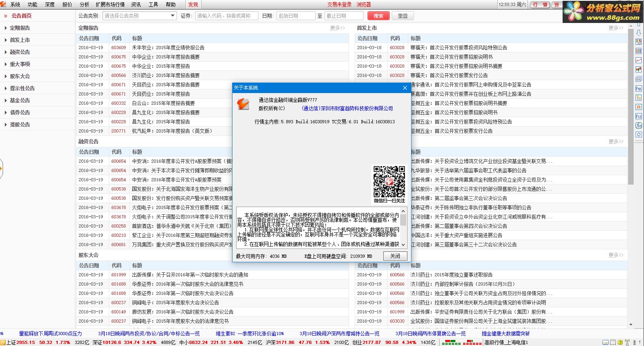Open the 系统 menu
The image size is (644, 346).
click(15, 4)
